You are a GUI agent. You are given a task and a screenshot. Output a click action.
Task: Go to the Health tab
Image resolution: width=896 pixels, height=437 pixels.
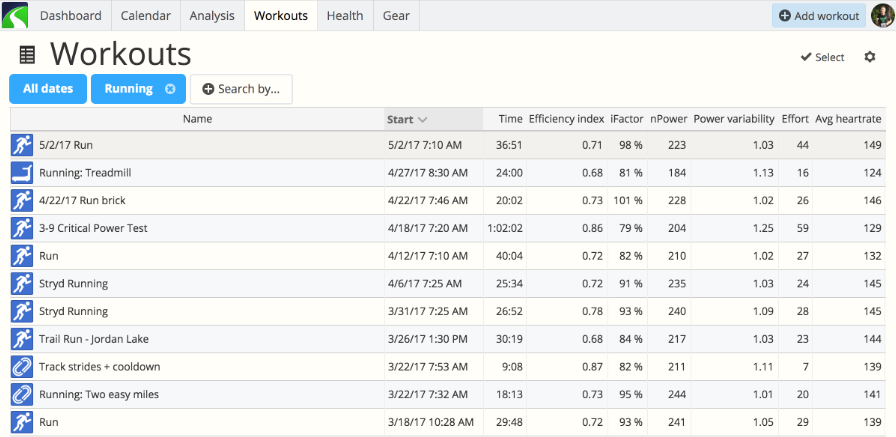[345, 15]
